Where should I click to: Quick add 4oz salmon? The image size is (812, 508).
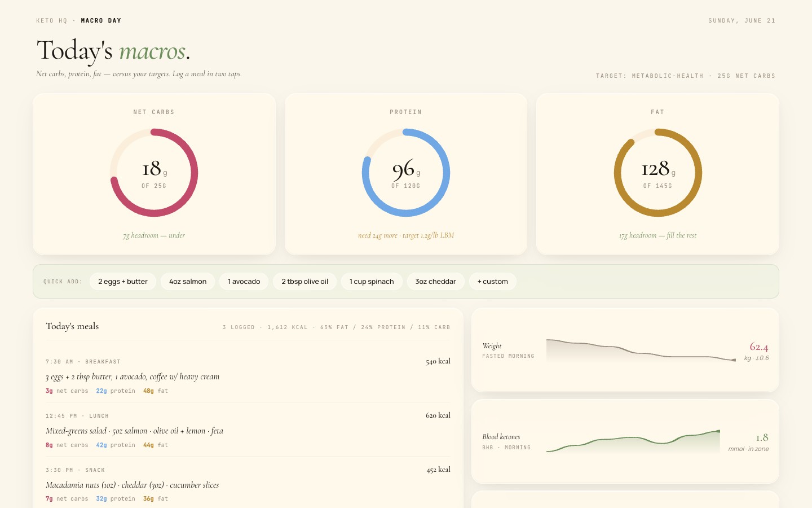click(x=188, y=282)
